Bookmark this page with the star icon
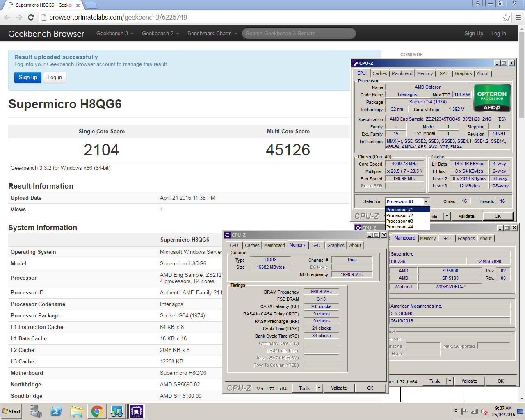 click(x=506, y=17)
